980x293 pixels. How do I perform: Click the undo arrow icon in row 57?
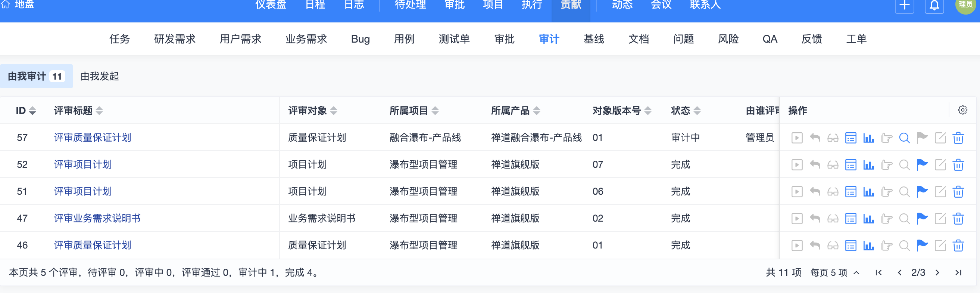click(815, 138)
